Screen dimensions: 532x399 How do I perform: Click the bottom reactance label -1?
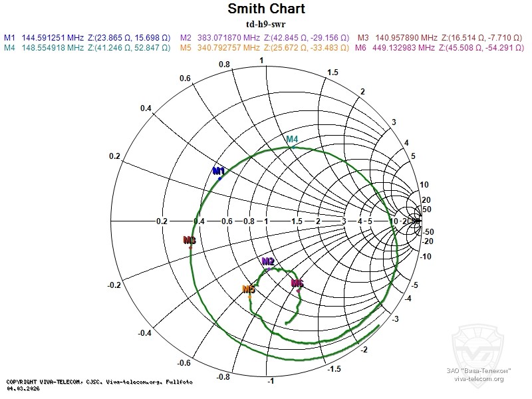pyautogui.click(x=270, y=381)
